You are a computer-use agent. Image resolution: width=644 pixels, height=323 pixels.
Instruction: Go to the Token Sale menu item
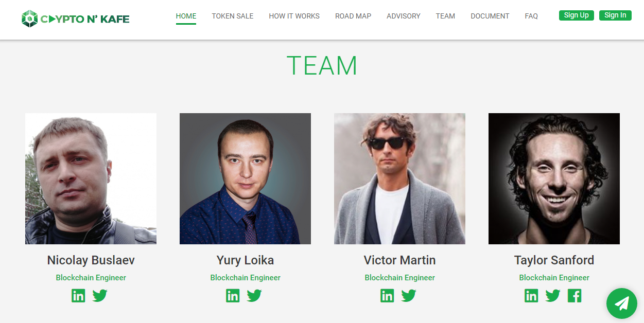click(x=233, y=16)
